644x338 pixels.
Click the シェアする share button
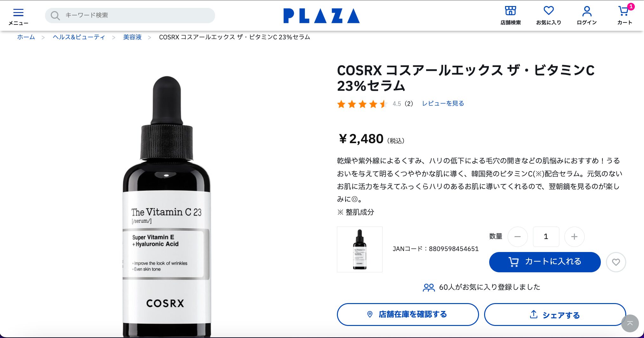[555, 315]
